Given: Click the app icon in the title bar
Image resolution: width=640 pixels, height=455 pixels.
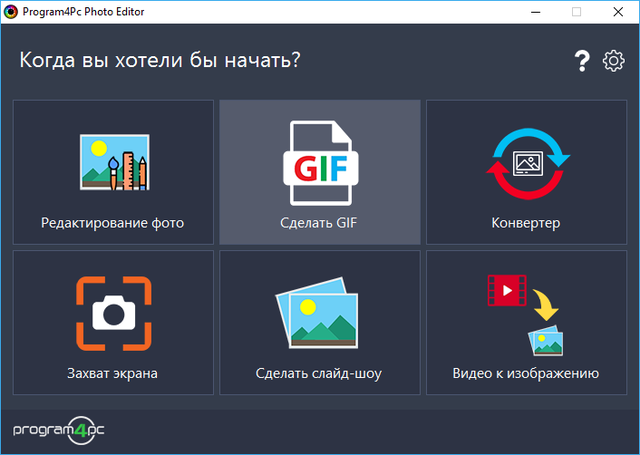Looking at the screenshot, I should click(11, 12).
